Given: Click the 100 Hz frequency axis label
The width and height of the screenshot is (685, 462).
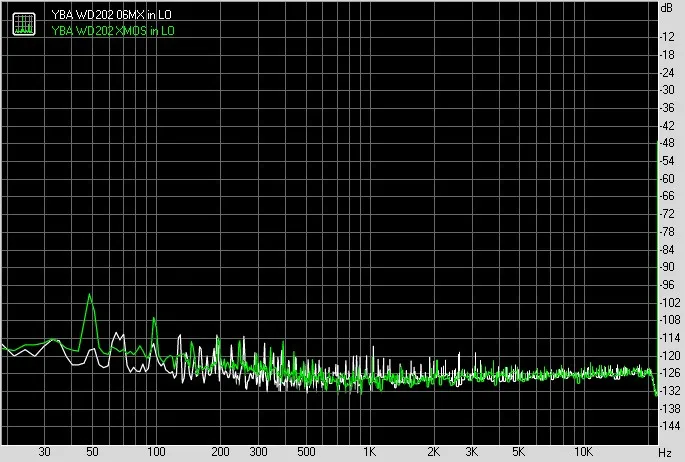Looking at the screenshot, I should (x=156, y=452).
